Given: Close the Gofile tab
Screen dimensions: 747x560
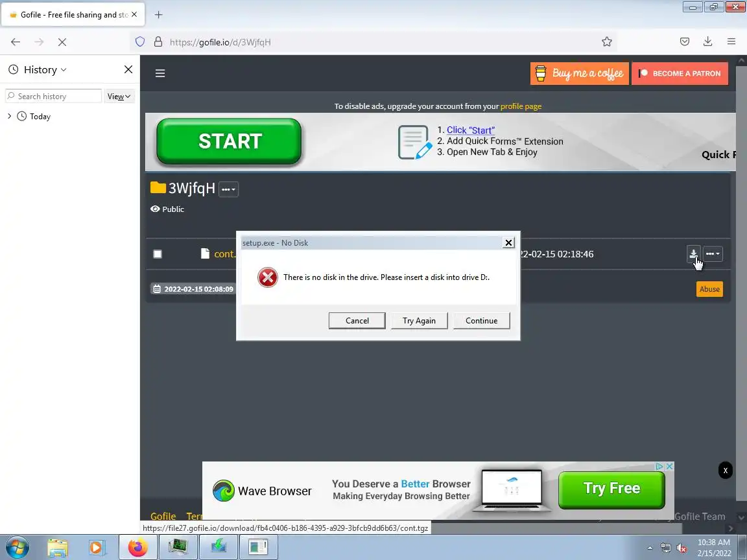Looking at the screenshot, I should pyautogui.click(x=134, y=15).
